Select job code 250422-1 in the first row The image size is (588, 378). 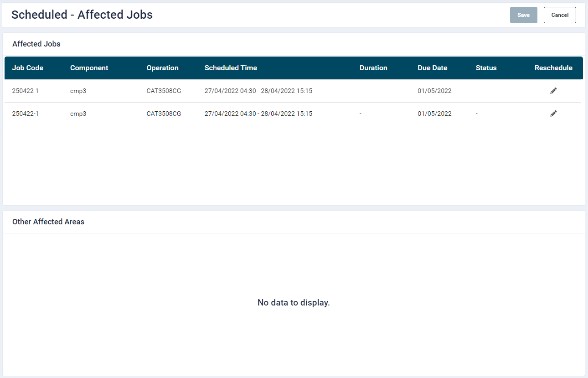click(x=26, y=91)
